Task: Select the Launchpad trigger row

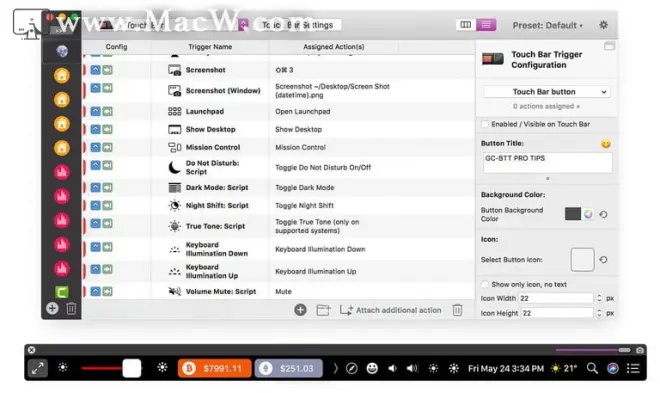Action: (278, 112)
